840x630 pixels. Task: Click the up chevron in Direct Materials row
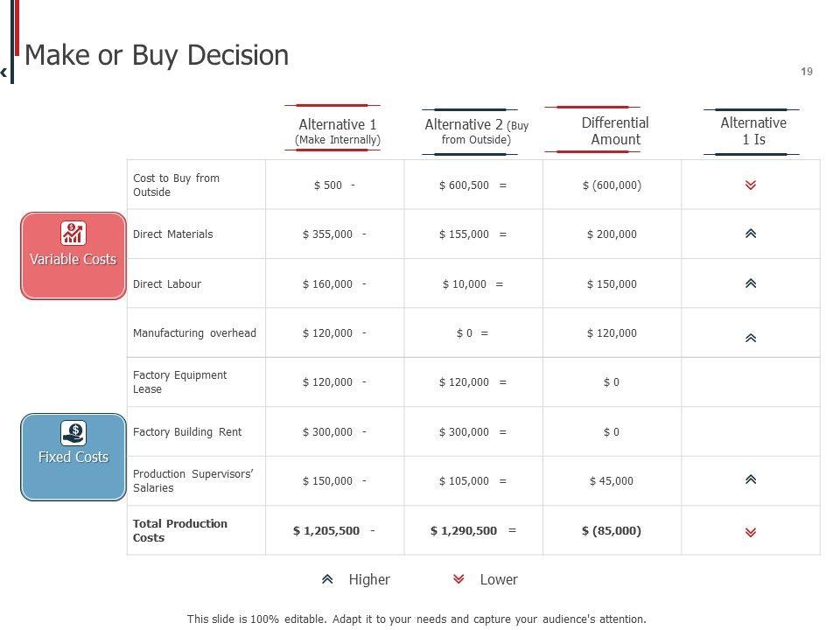coord(751,234)
